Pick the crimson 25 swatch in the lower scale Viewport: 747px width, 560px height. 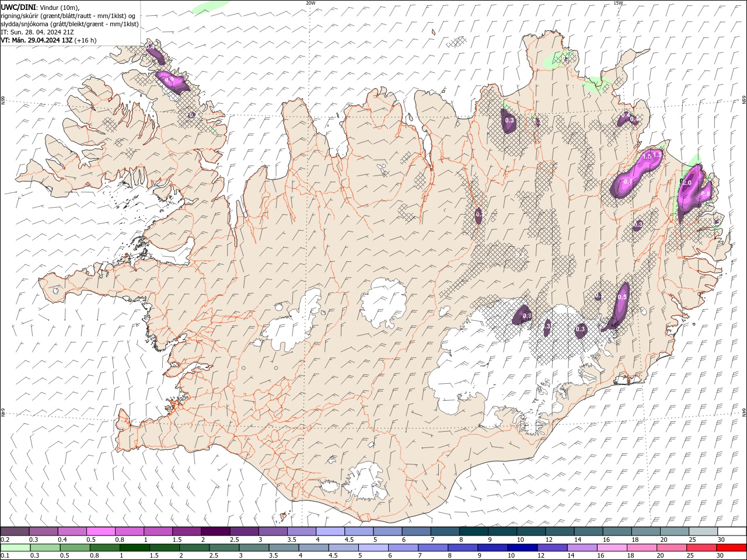701,548
